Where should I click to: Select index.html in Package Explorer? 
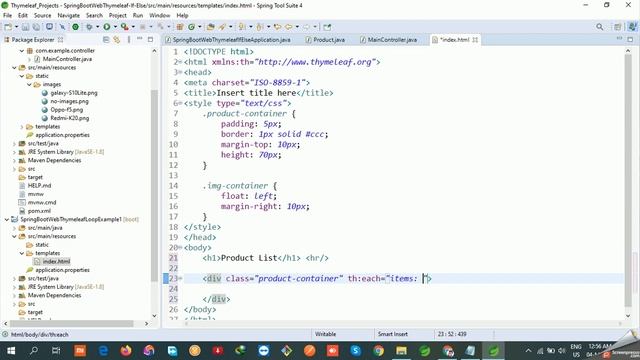coord(56,261)
